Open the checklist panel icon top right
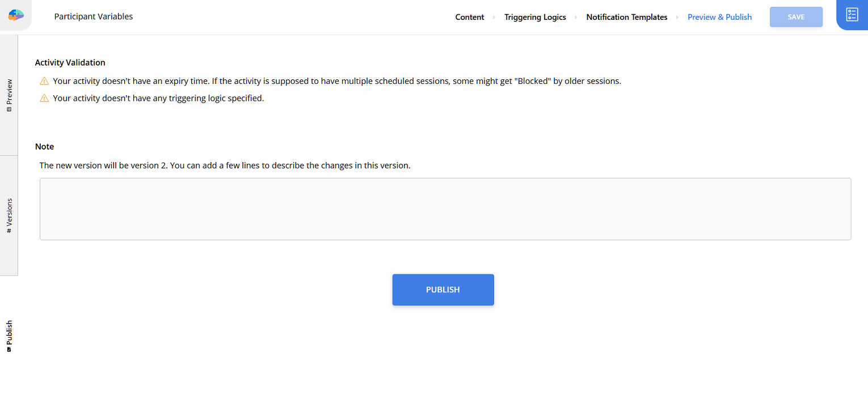Screen dimensions: 868x395 852,15
